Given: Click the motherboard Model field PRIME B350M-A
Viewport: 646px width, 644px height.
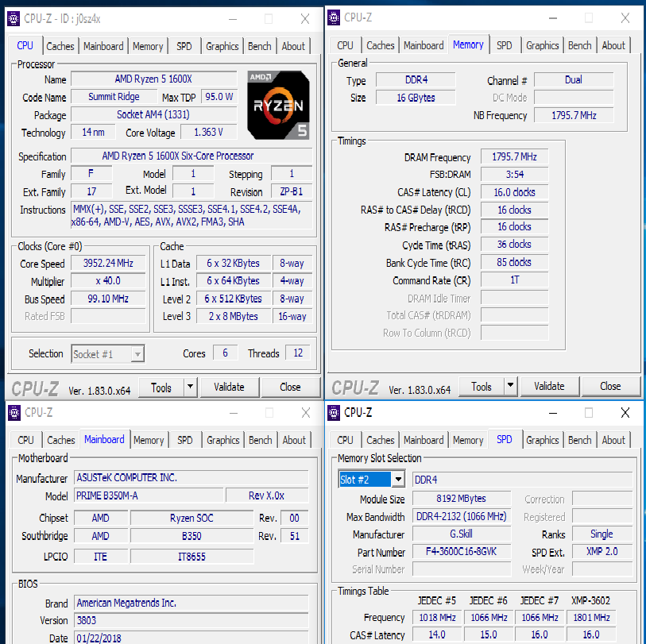Looking at the screenshot, I should (149, 496).
